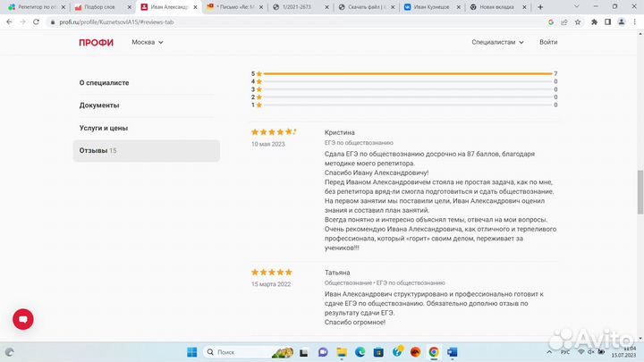
Task: Open the Windows Start menu
Action: pyautogui.click(x=191, y=352)
